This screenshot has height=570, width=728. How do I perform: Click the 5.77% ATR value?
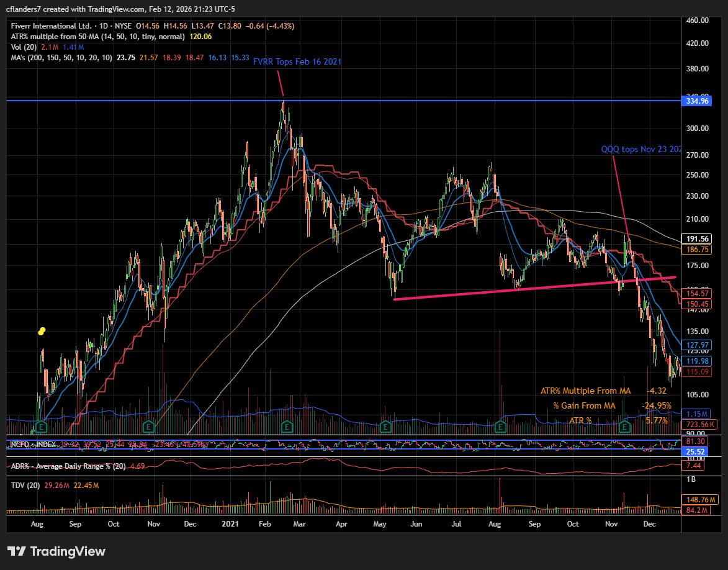[657, 420]
